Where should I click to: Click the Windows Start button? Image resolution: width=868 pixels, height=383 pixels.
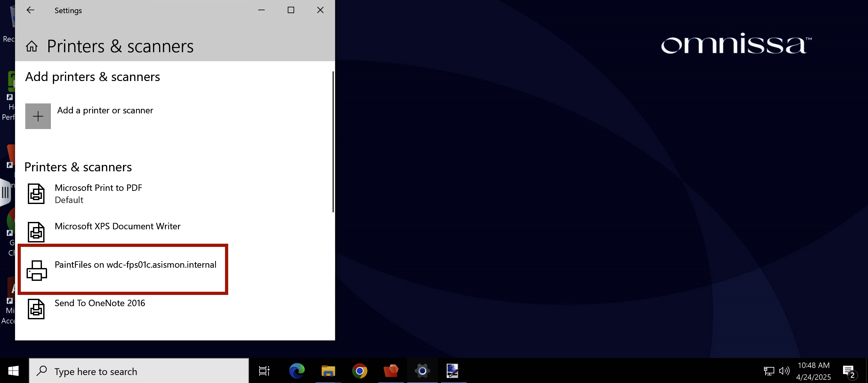tap(13, 371)
